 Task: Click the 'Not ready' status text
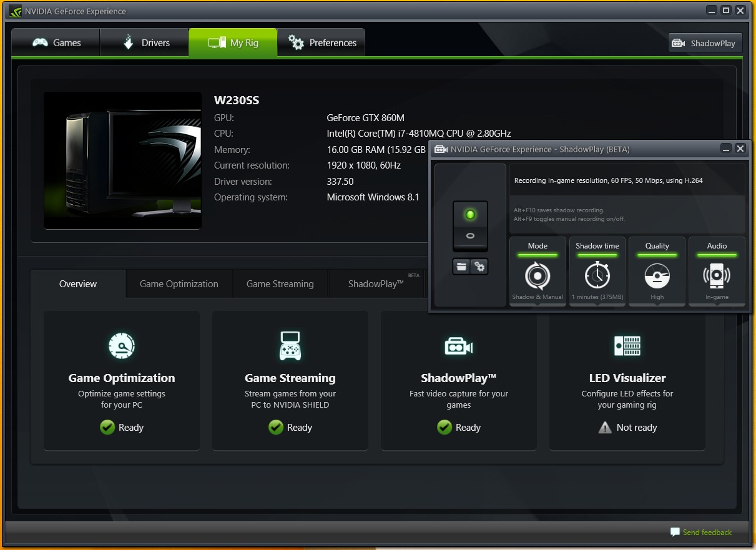click(x=637, y=428)
